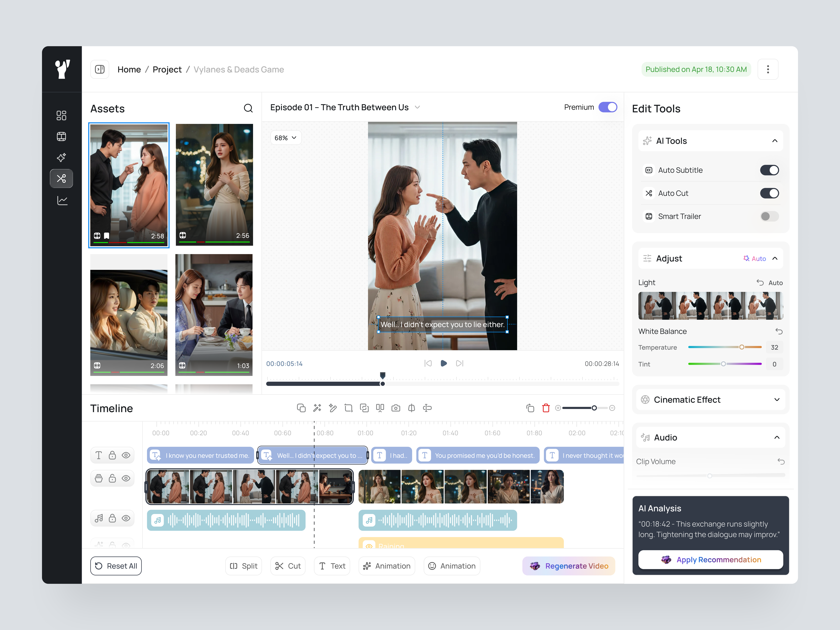Open the 68% zoom dropdown
The height and width of the screenshot is (630, 840).
[x=286, y=138]
